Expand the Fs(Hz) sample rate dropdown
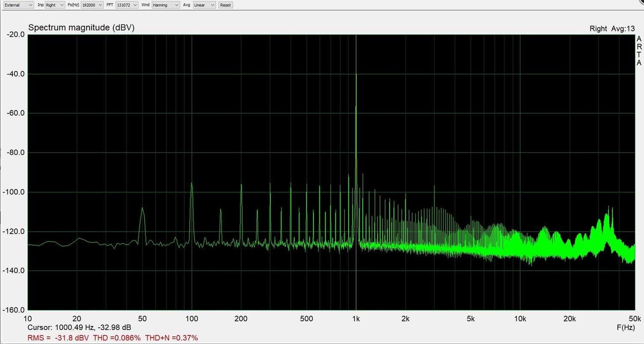Screen dimensions: 644x344 pos(92,5)
